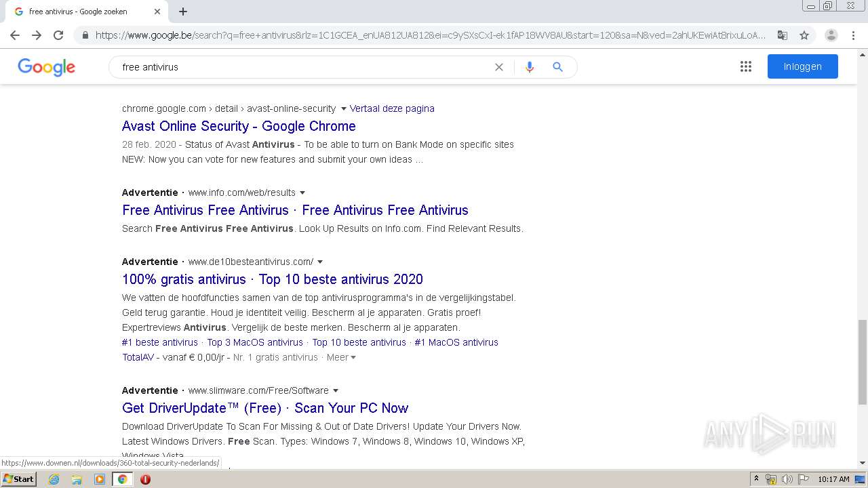
Task: Open Chrome's three-dot menu
Action: (853, 35)
